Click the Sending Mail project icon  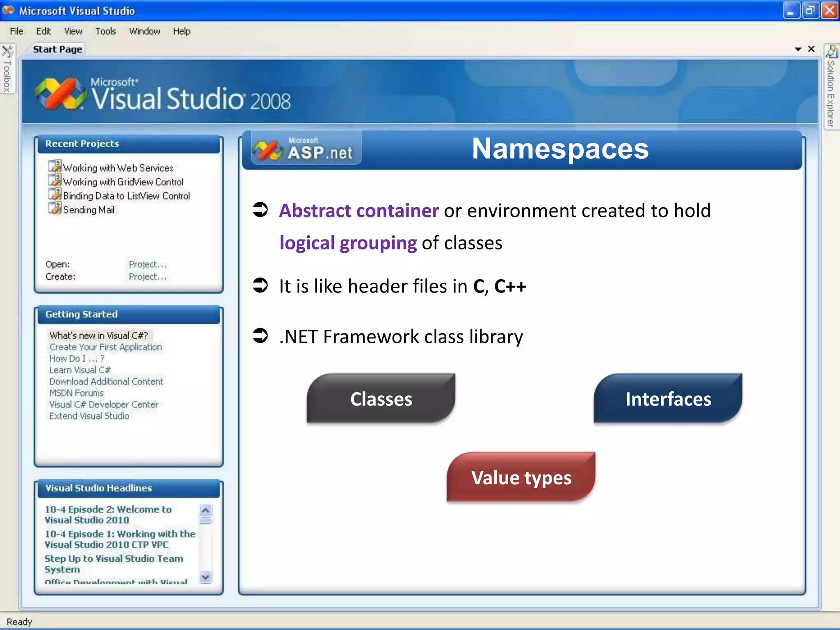55,208
